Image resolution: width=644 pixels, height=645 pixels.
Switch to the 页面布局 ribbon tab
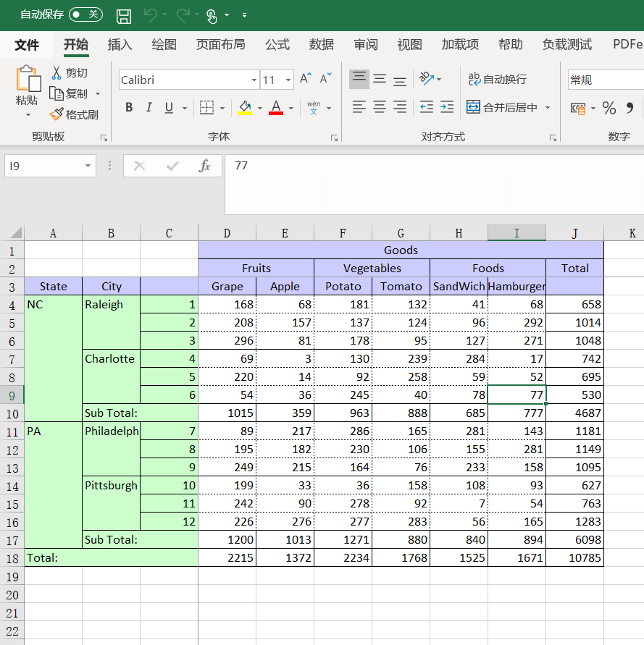(x=220, y=44)
